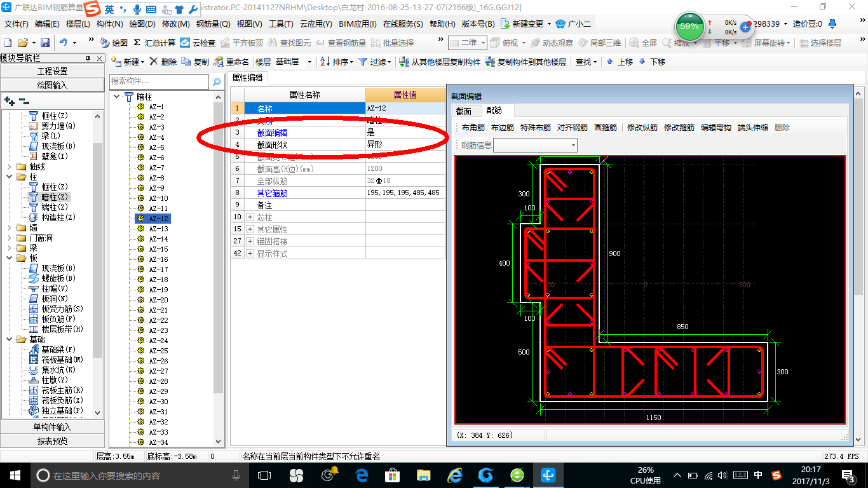
Task: Click 修改纵筋 button
Action: tap(642, 128)
